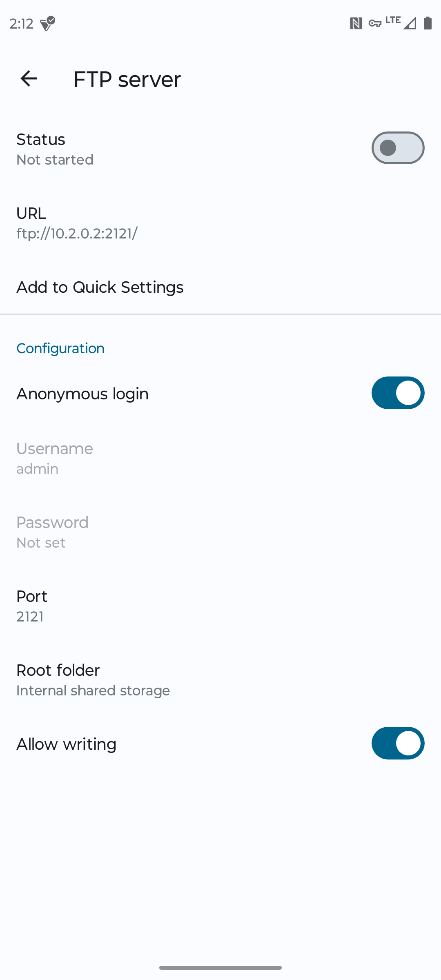Open the Root folder setting

tap(220, 680)
